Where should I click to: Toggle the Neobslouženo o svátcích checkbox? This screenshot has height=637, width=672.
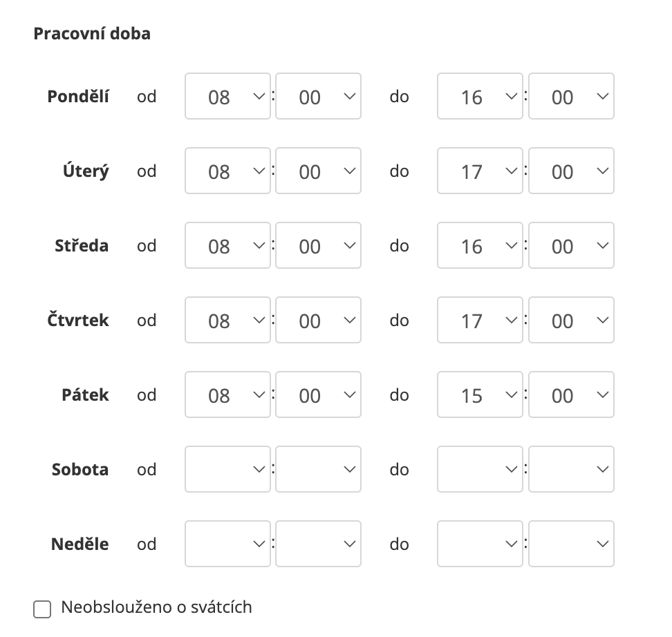coord(42,609)
